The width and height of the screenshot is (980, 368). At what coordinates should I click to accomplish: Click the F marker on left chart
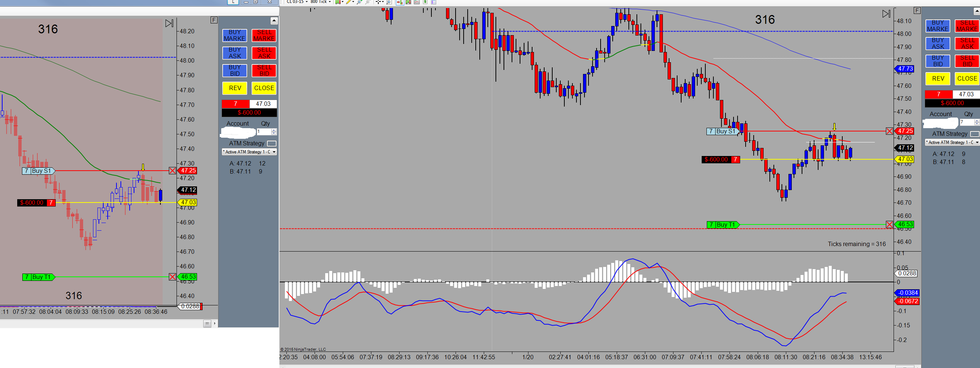click(214, 20)
